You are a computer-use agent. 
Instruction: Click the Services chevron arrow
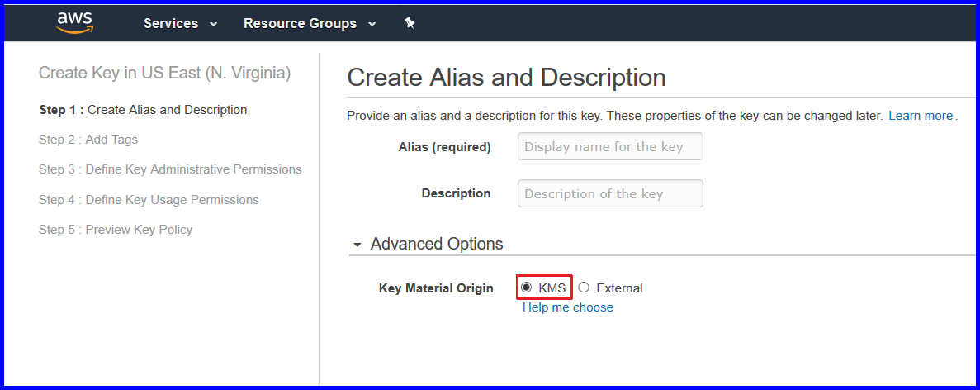click(213, 25)
